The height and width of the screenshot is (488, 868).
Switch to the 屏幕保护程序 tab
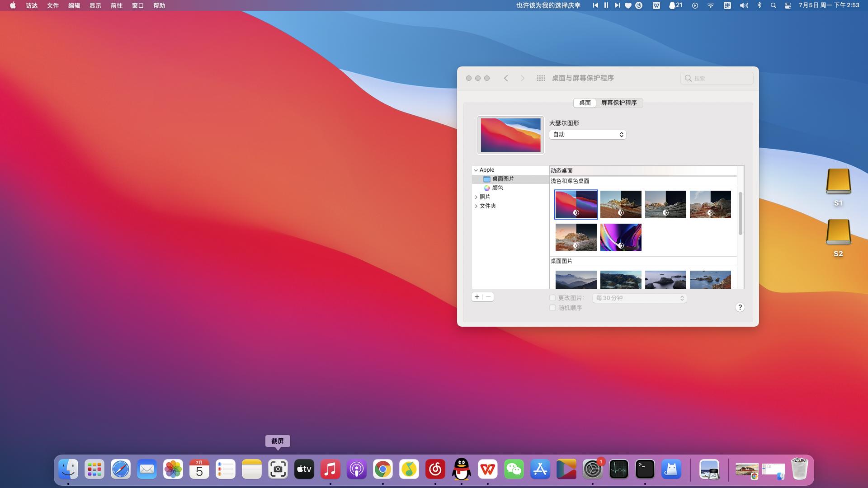pyautogui.click(x=618, y=103)
